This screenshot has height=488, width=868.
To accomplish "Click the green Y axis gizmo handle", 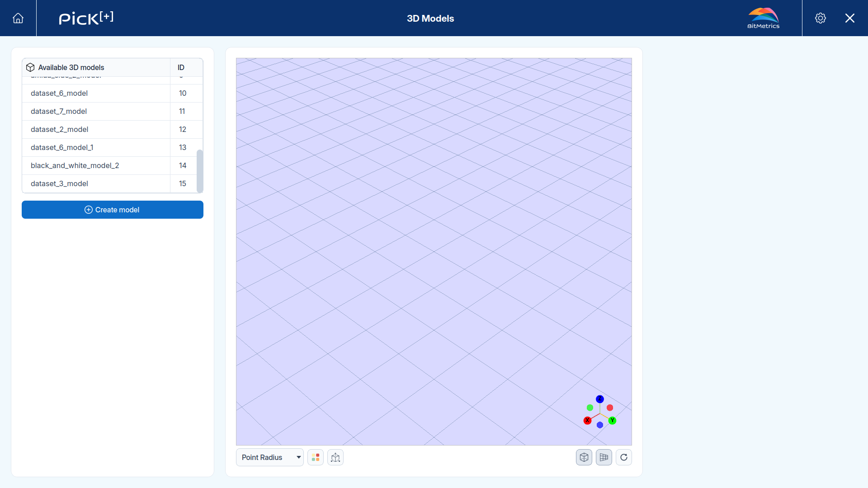I will coord(613,420).
